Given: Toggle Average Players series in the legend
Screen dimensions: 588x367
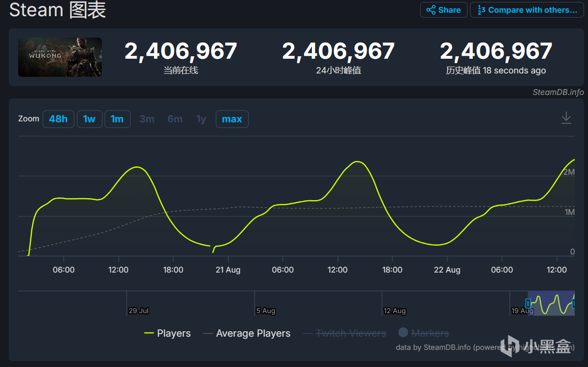Looking at the screenshot, I should [247, 333].
